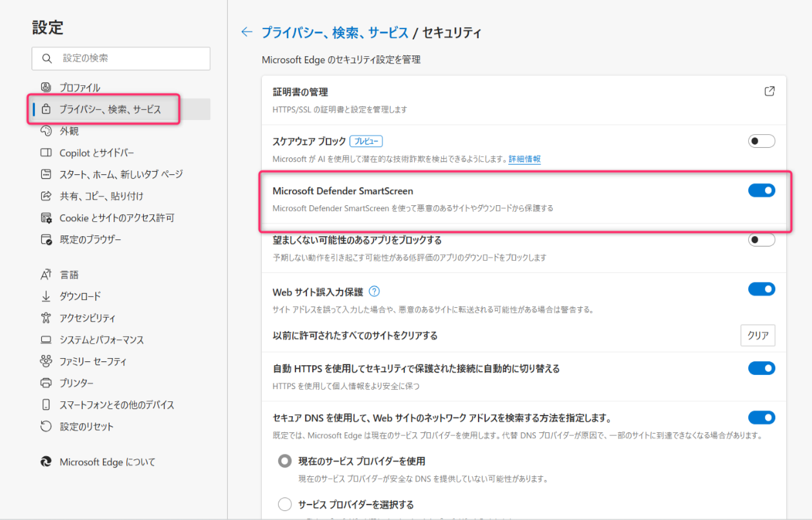Select サービス プロバイダーを選択する radio button
812x520 pixels.
pos(284,505)
